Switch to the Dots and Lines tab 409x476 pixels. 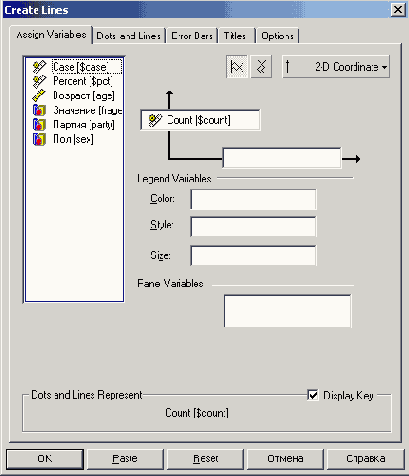coord(129,36)
